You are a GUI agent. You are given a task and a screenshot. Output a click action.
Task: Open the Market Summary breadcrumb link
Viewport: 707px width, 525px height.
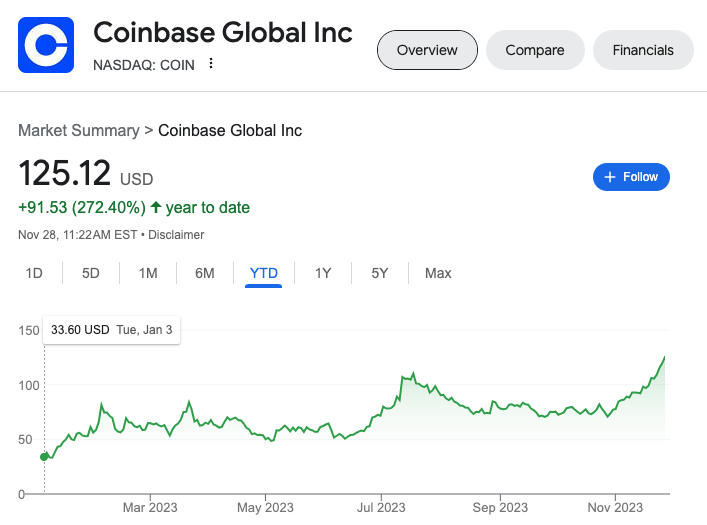[79, 131]
